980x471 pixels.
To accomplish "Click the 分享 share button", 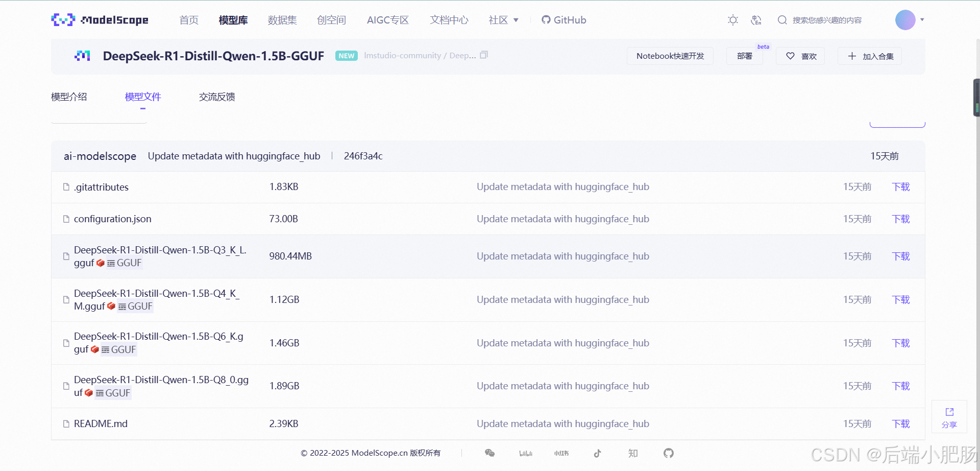I will coord(949,417).
